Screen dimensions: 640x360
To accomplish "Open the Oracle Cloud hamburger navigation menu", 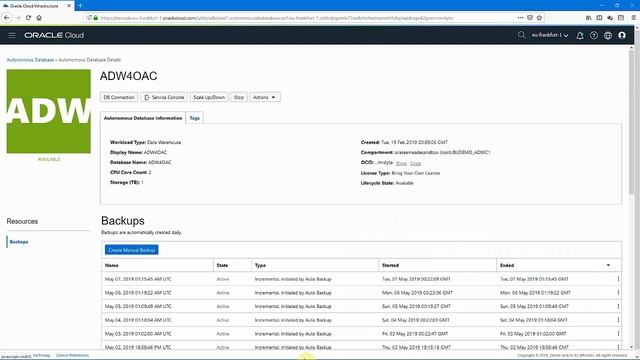I will 12,36.
